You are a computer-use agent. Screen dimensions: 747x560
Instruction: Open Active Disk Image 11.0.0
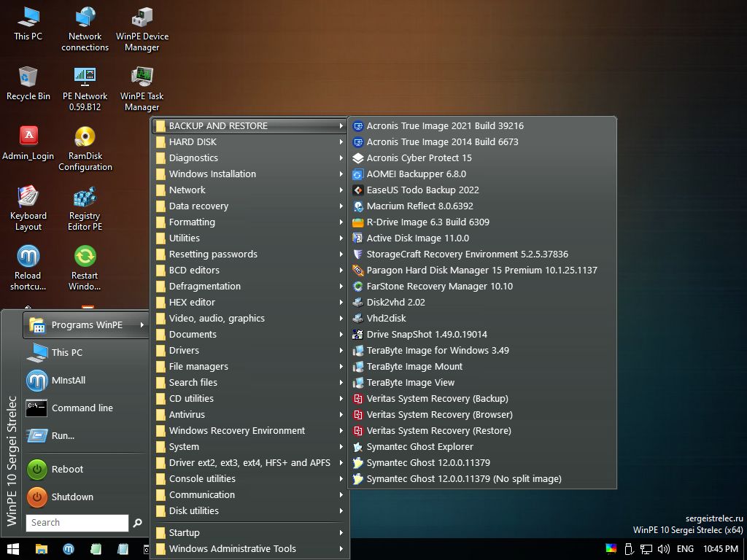point(482,238)
